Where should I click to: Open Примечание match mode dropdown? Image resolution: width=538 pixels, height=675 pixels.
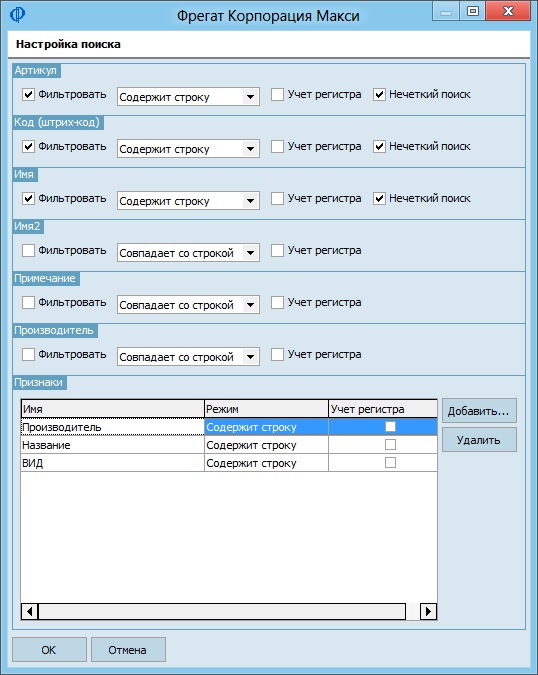tap(188, 305)
